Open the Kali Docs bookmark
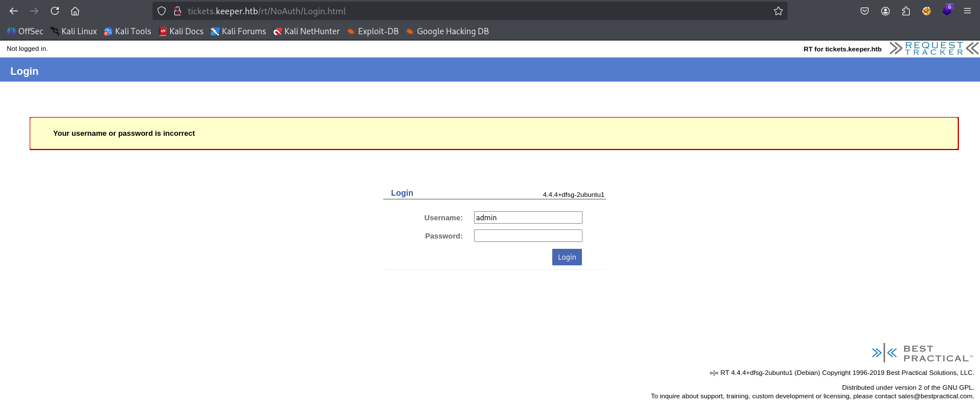 point(181,31)
